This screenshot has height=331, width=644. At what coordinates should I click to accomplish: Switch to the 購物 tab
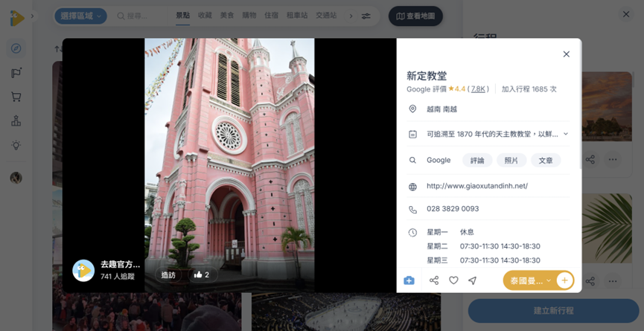tap(249, 16)
